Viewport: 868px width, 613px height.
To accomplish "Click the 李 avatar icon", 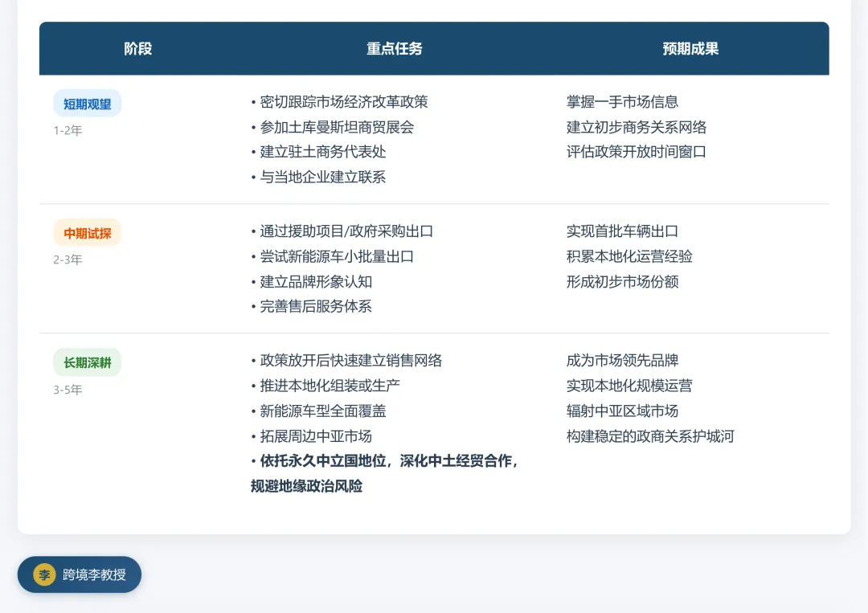I will pyautogui.click(x=43, y=574).
